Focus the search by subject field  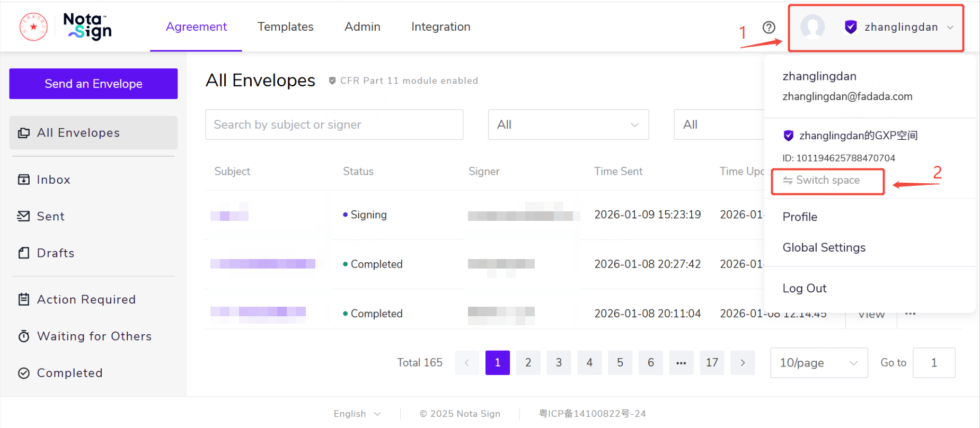click(334, 124)
